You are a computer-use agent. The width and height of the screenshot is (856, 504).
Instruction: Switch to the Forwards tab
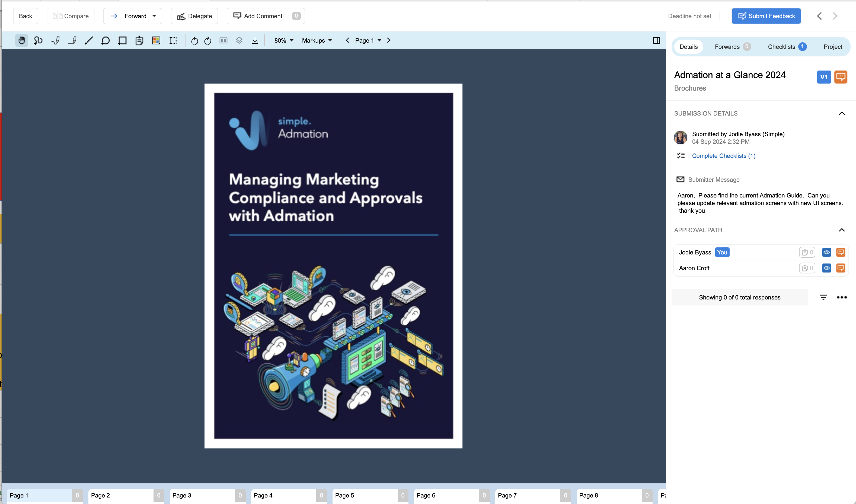click(733, 47)
